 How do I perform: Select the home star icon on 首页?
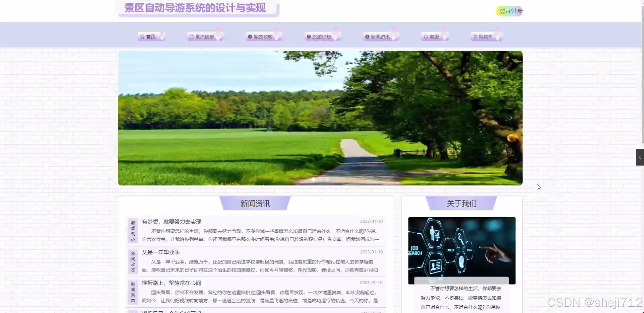click(x=142, y=36)
